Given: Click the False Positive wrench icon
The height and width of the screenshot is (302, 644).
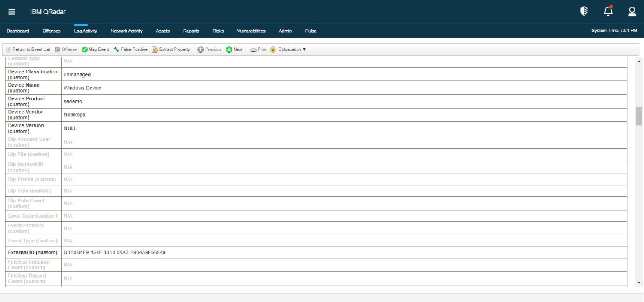Looking at the screenshot, I should point(117,49).
